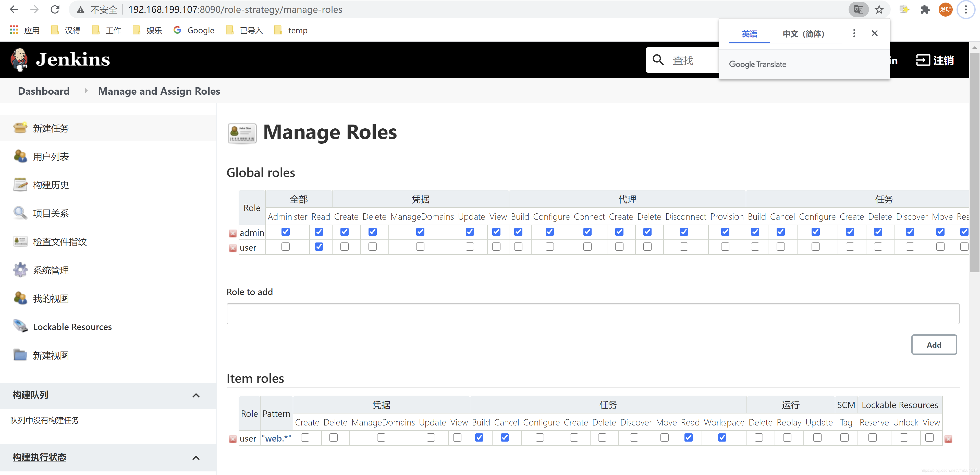
Task: Click Manage and Assign Roles breadcrumb
Action: [159, 91]
